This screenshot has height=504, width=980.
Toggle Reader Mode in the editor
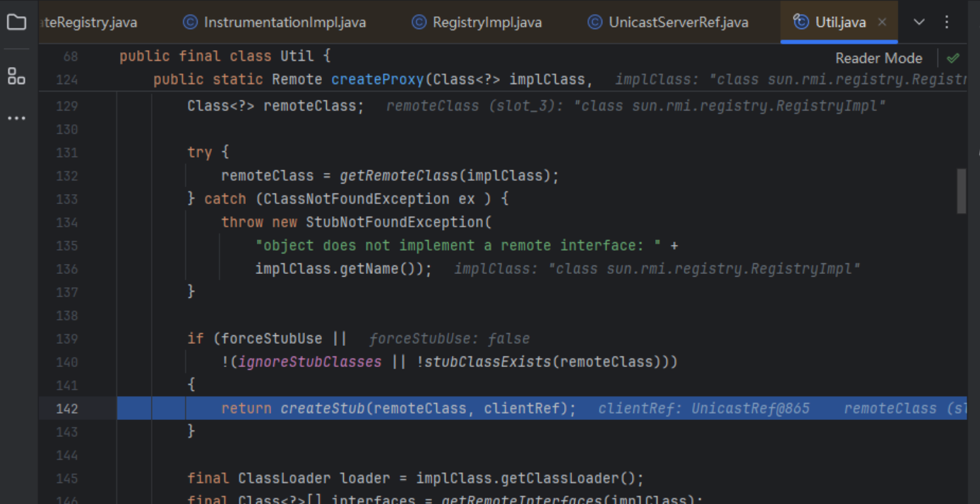click(x=878, y=58)
